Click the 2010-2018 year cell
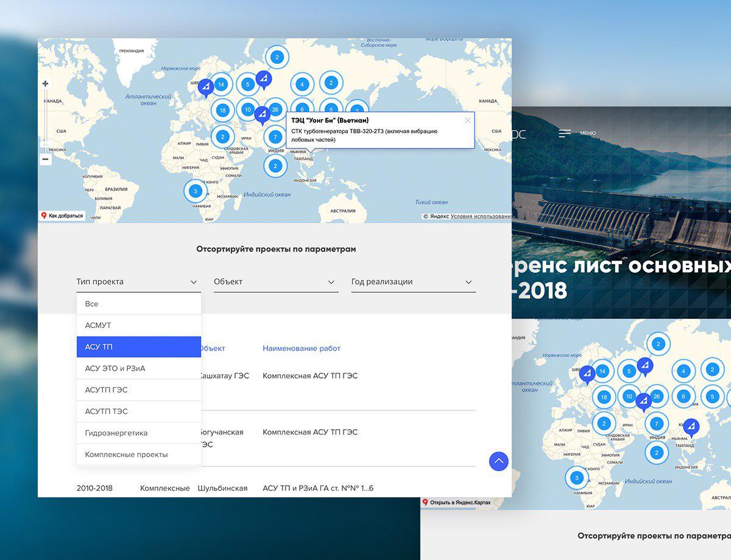The height and width of the screenshot is (560, 731). pyautogui.click(x=94, y=488)
